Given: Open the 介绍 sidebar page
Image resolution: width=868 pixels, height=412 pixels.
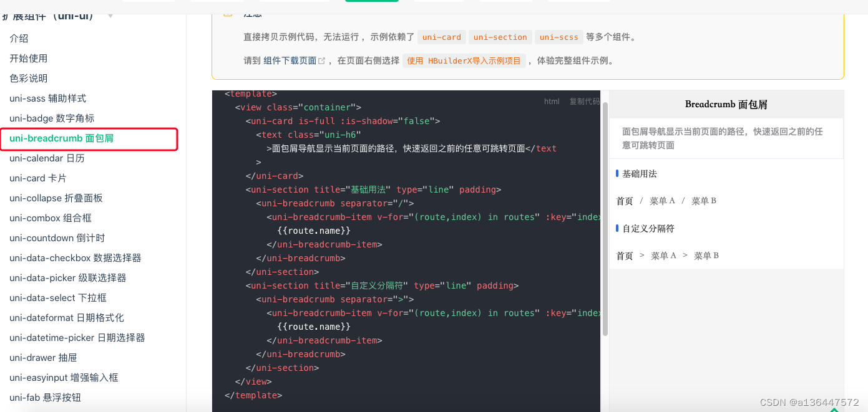Looking at the screenshot, I should 19,39.
